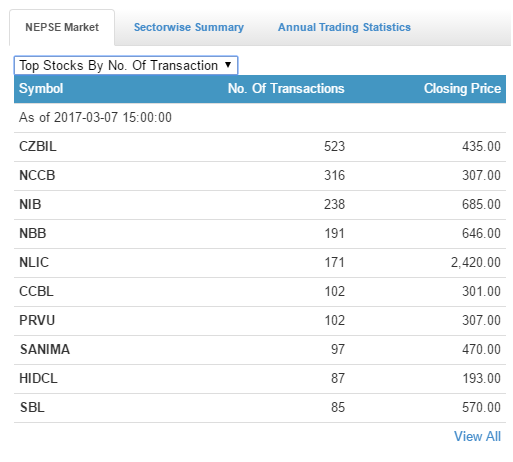
Task: Click the 191 transactions value for NBB
Action: [334, 233]
